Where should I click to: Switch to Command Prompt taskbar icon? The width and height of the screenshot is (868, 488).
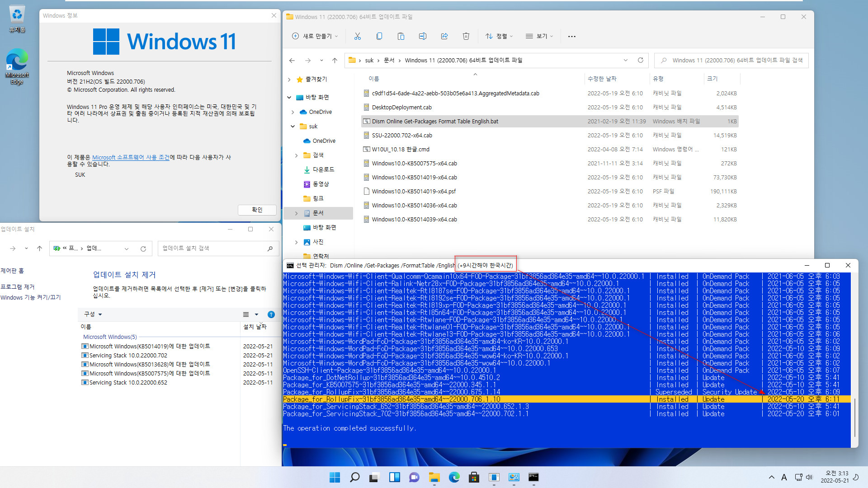(533, 477)
